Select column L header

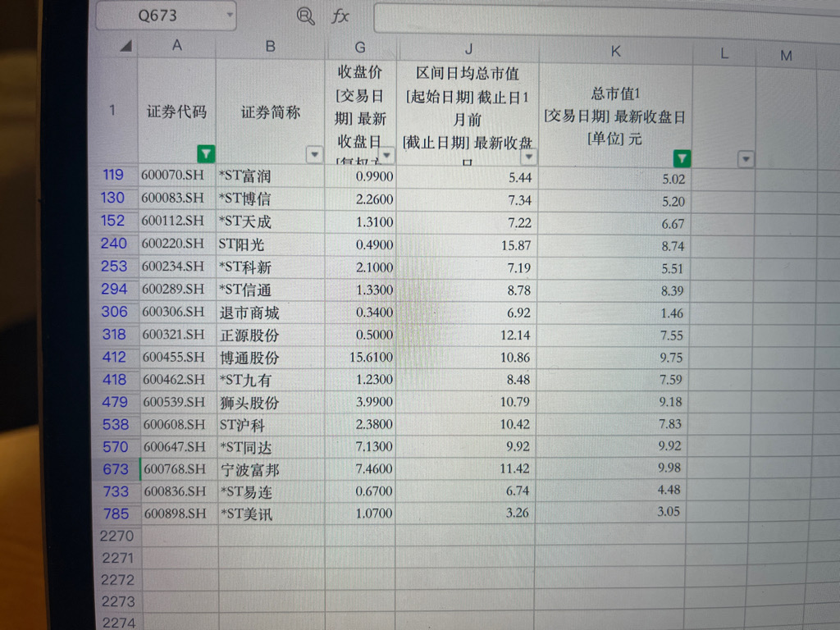(x=724, y=54)
